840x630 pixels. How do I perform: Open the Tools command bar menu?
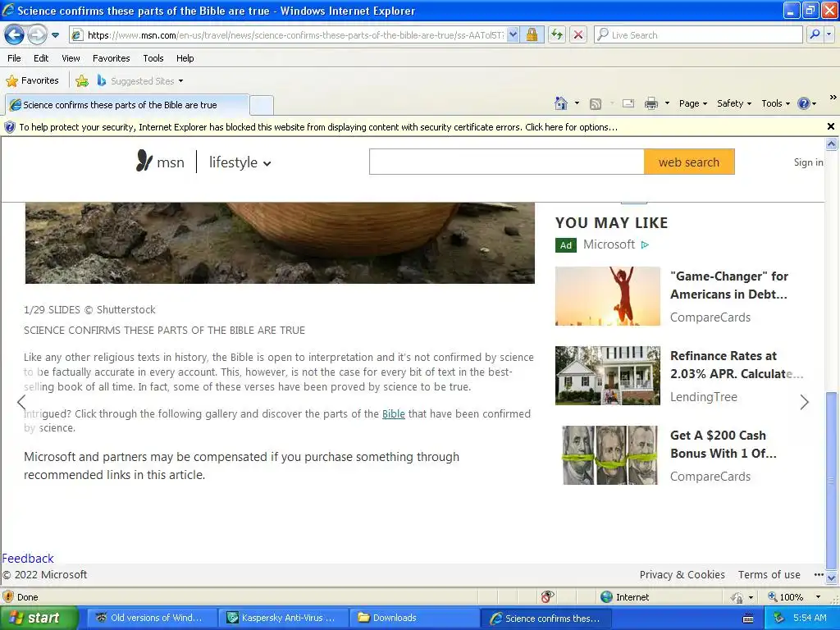click(x=776, y=103)
